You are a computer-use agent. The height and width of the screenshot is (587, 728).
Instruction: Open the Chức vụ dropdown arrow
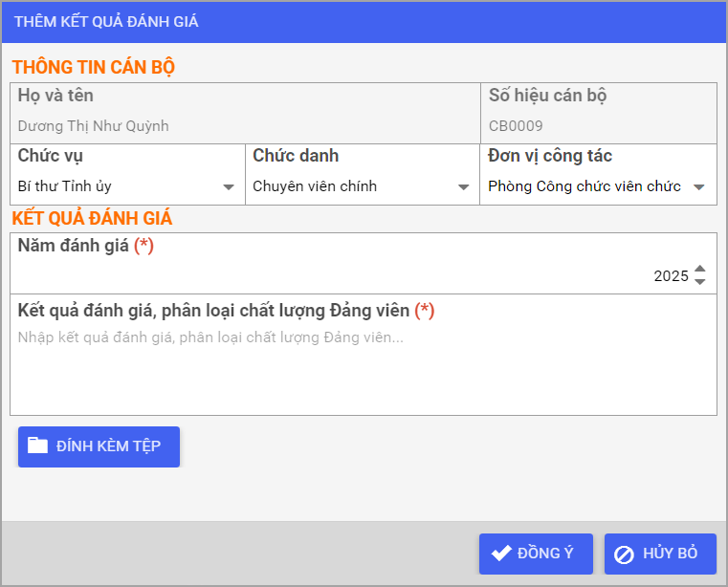coord(228,187)
